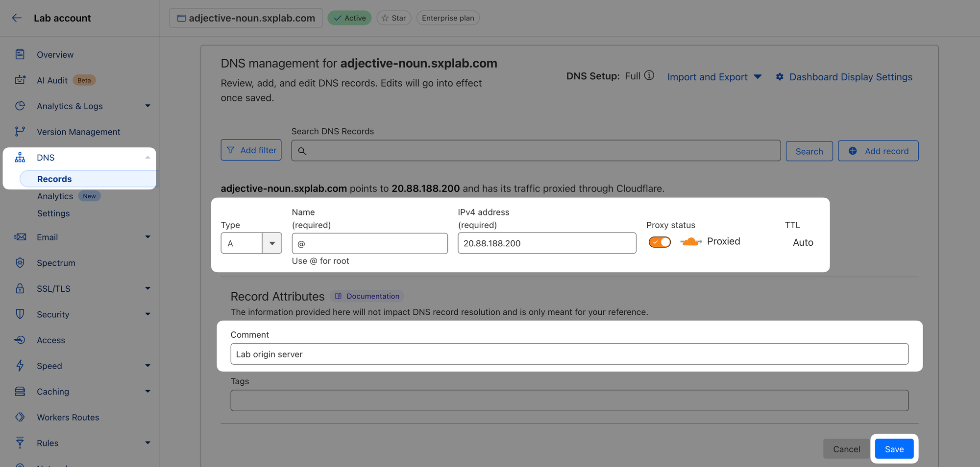This screenshot has width=980, height=467.
Task: Click the Caching storage icon
Action: (x=20, y=391)
